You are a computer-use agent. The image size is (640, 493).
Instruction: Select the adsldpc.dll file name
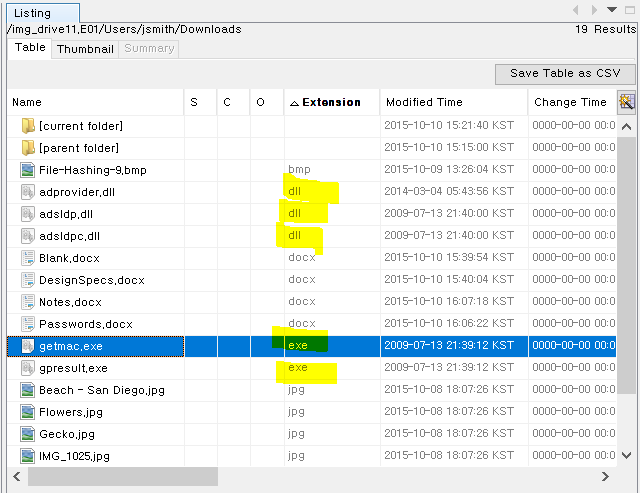[x=69, y=236]
